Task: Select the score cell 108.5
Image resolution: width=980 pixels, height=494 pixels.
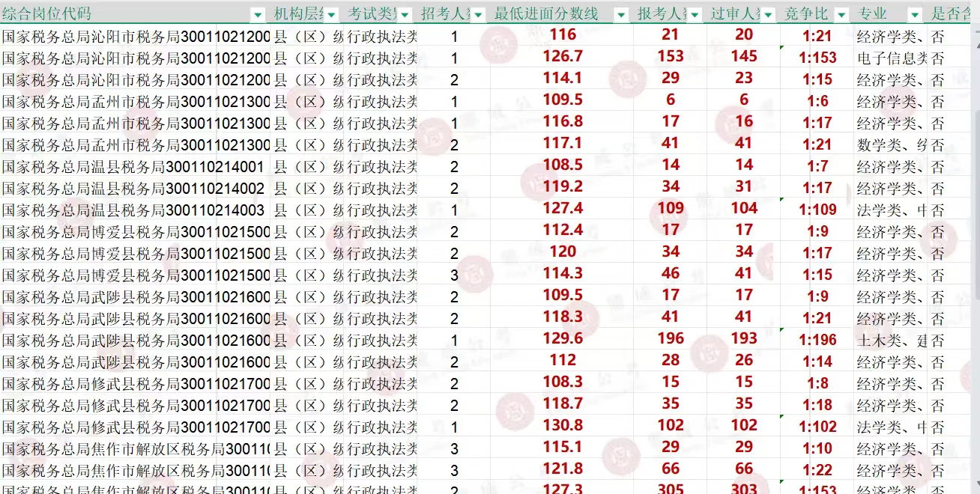Action: click(x=563, y=165)
